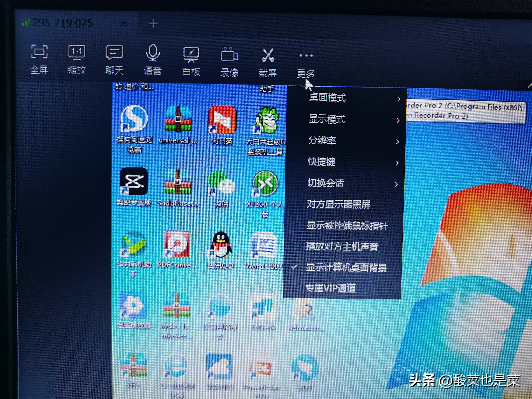This screenshot has height=399, width=532.
Task: Expand the 分辨率 submenu arrow
Action: click(x=398, y=141)
